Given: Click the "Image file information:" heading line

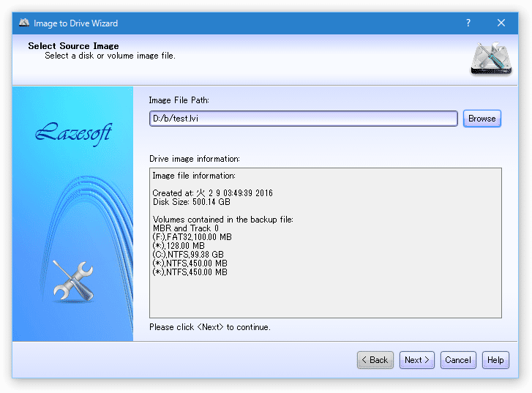Looking at the screenshot, I should (x=194, y=176).
